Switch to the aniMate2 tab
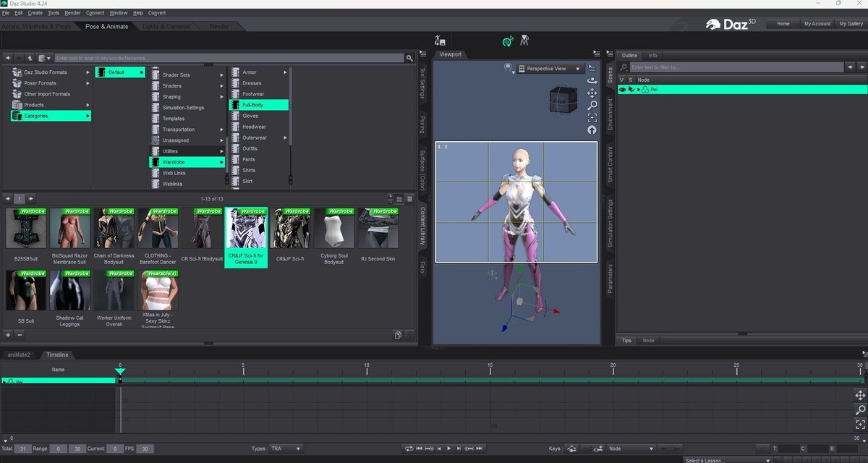Screen dimensions: 868x463 pos(20,354)
